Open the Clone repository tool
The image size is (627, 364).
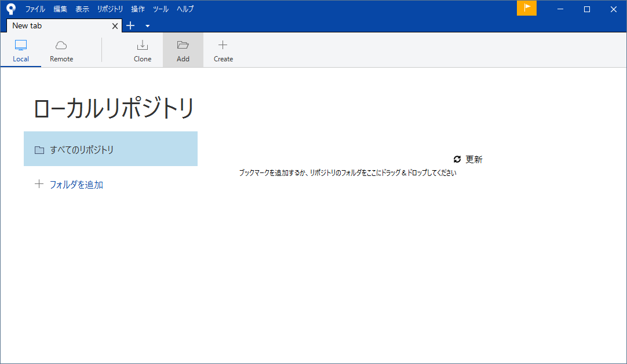(x=142, y=50)
